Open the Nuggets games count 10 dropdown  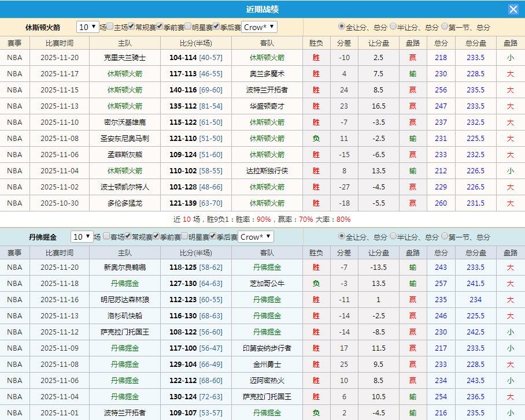point(82,236)
